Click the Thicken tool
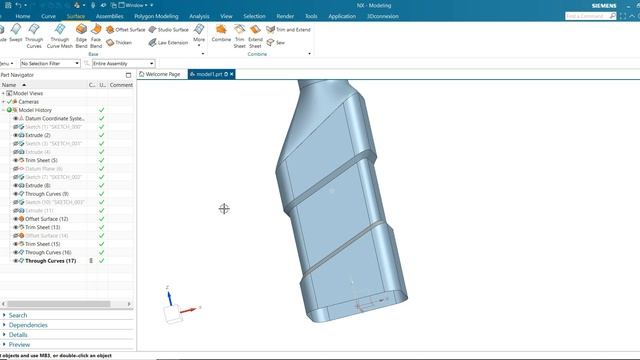 coord(119,42)
